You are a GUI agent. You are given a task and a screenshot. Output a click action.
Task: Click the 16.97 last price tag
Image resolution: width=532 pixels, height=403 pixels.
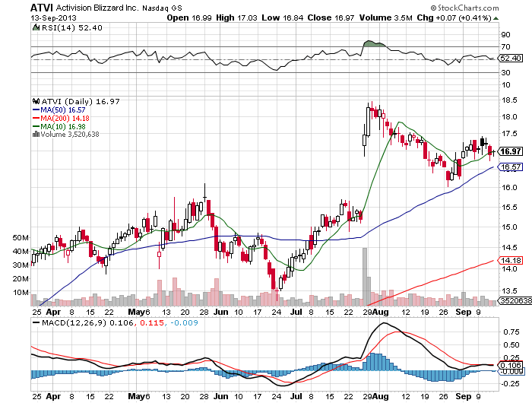(x=511, y=151)
